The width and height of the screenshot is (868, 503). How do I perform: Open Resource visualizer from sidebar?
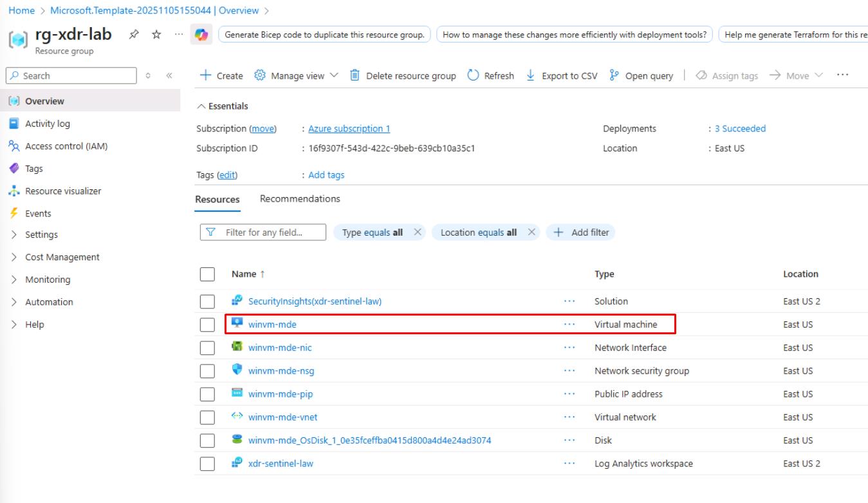click(x=62, y=191)
